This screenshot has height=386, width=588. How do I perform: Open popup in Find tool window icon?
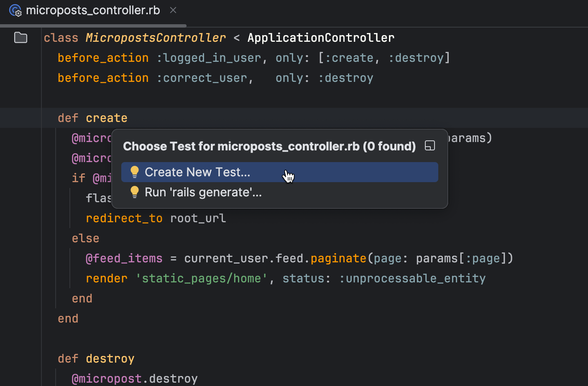coord(429,145)
